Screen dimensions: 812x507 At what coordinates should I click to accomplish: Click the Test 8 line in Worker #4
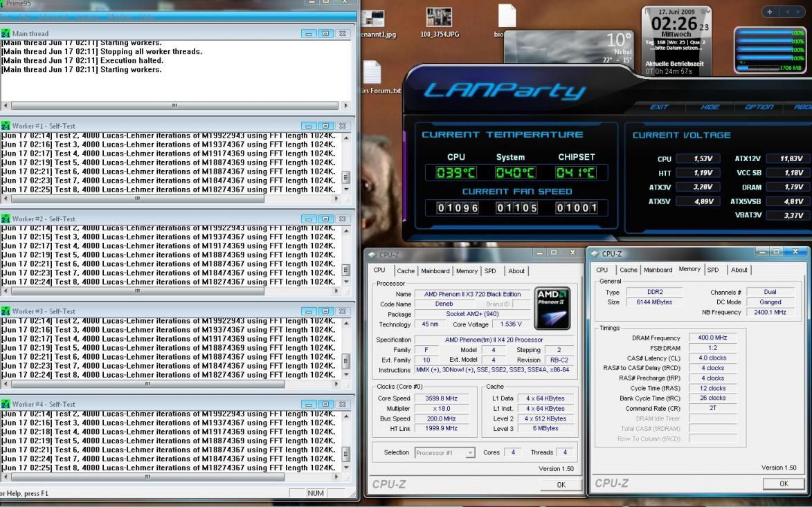168,468
